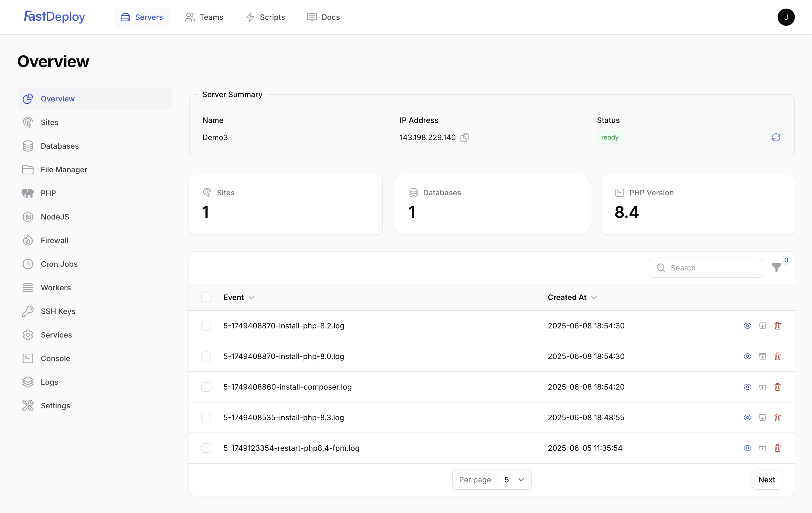Screen dimensions: 812x513
Task: Open Services in the sidebar
Action: pyautogui.click(x=95, y=335)
